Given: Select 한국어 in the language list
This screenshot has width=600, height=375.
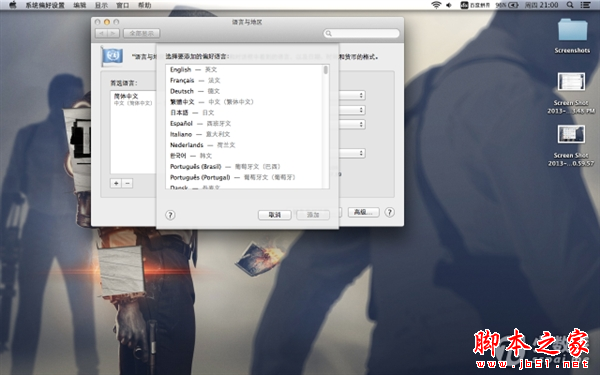Looking at the screenshot, I should pyautogui.click(x=245, y=156).
